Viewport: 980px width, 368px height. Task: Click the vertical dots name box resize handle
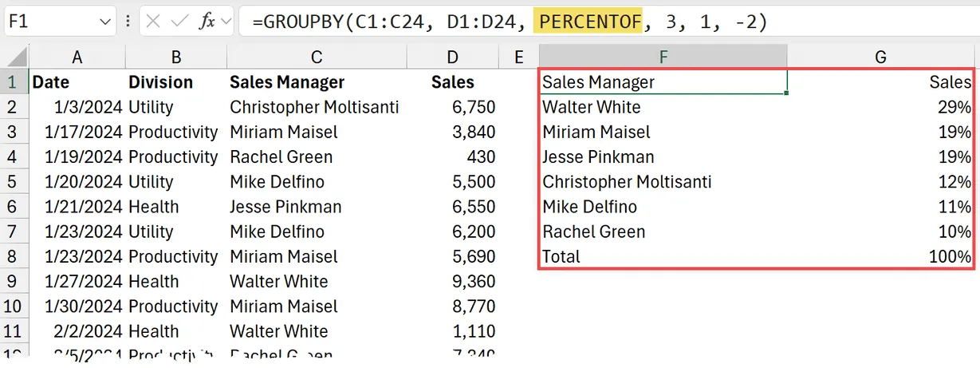(128, 22)
